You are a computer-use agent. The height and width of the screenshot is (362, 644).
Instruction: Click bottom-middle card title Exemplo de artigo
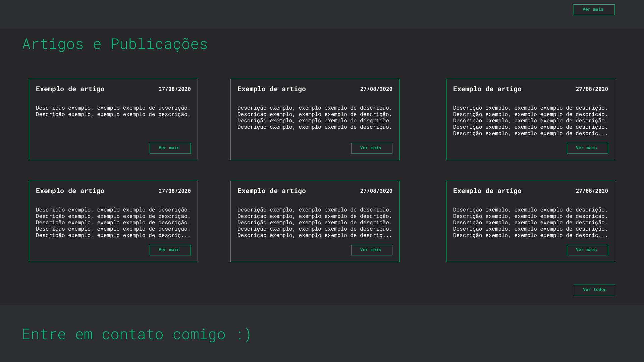click(272, 191)
